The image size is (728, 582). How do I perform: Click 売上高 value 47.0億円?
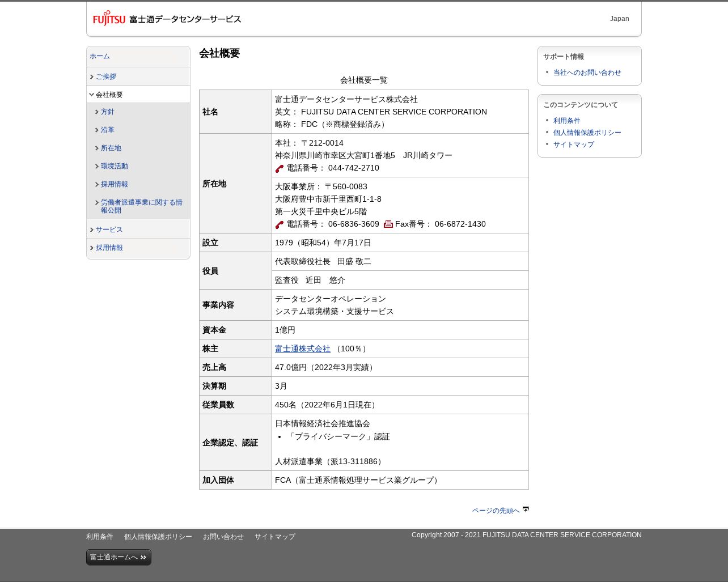tap(326, 367)
